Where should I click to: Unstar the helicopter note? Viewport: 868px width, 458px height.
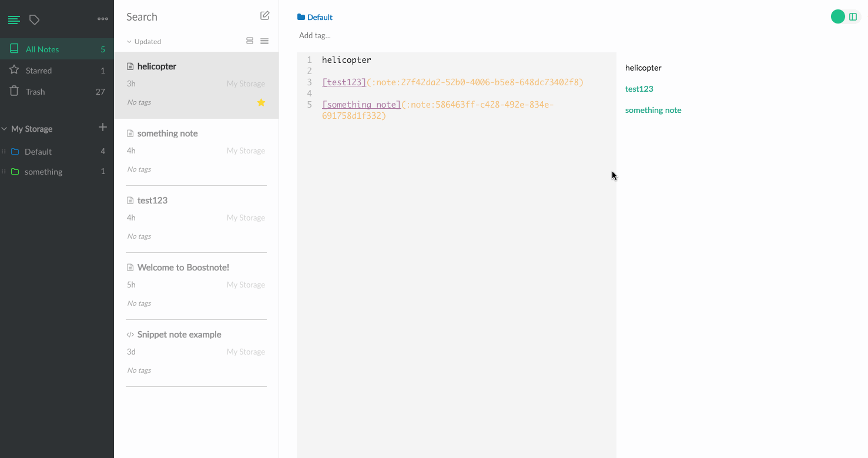[261, 102]
